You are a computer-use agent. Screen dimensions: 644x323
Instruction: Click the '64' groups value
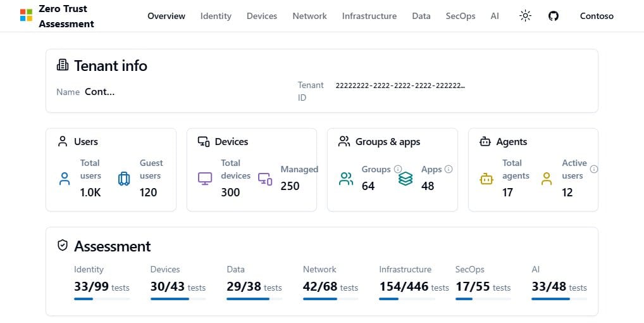click(x=368, y=186)
